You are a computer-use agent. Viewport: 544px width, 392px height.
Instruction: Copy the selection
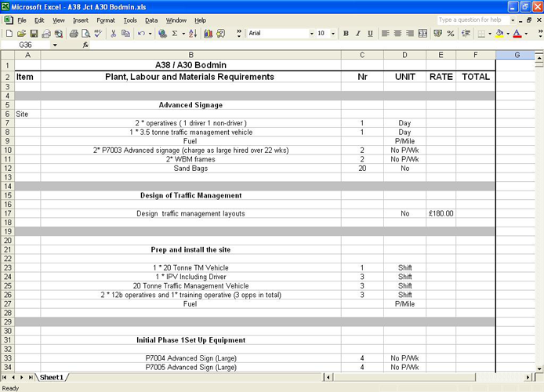125,33
